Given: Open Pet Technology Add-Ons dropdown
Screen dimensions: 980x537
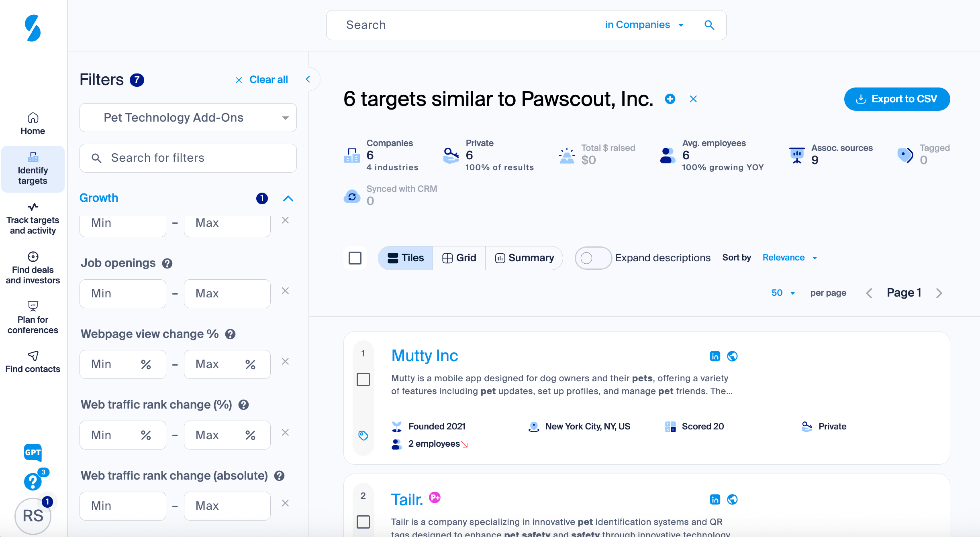Looking at the screenshot, I should click(188, 118).
